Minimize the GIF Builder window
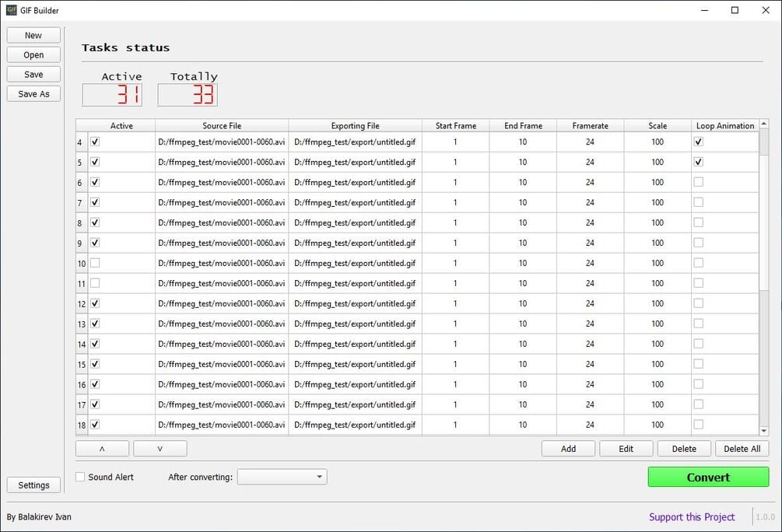Image resolution: width=782 pixels, height=532 pixels. pos(704,10)
